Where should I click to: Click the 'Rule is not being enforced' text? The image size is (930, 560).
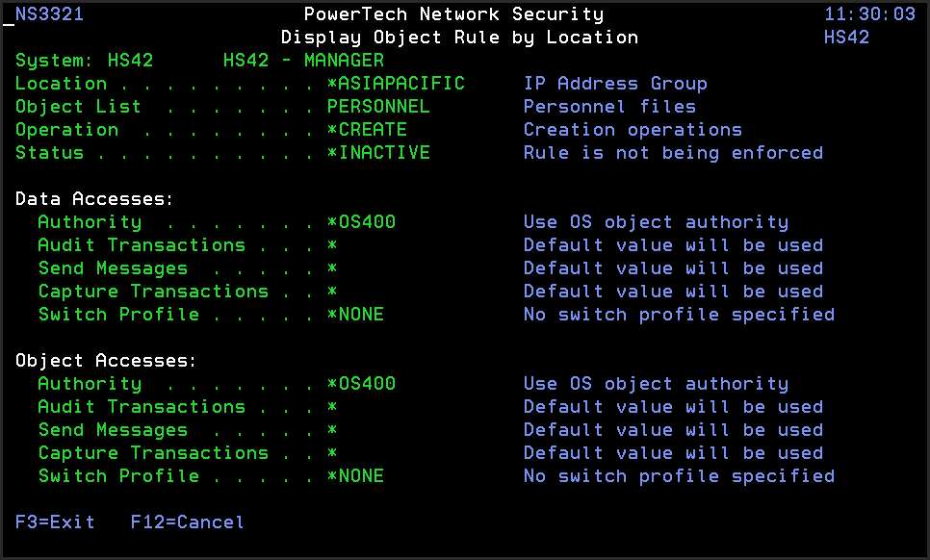673,153
